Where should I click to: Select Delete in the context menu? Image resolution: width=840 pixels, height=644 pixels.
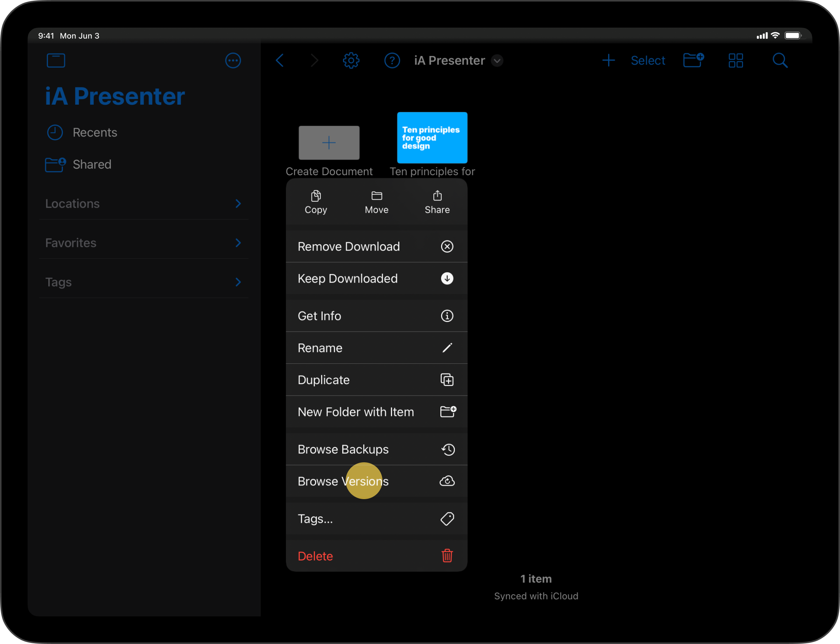377,556
